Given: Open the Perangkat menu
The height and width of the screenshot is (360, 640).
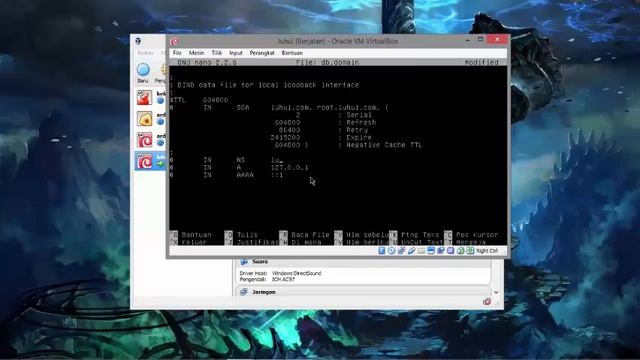Looking at the screenshot, I should tap(262, 53).
